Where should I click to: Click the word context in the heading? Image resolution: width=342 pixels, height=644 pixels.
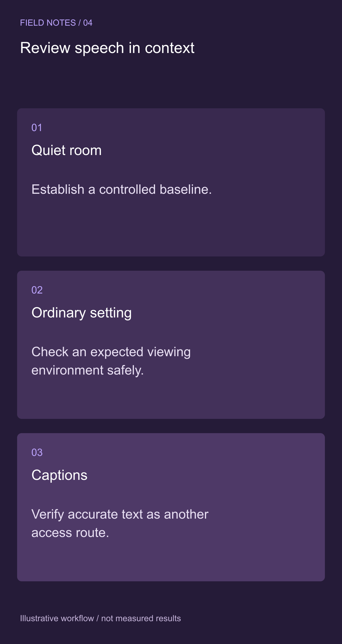click(170, 48)
